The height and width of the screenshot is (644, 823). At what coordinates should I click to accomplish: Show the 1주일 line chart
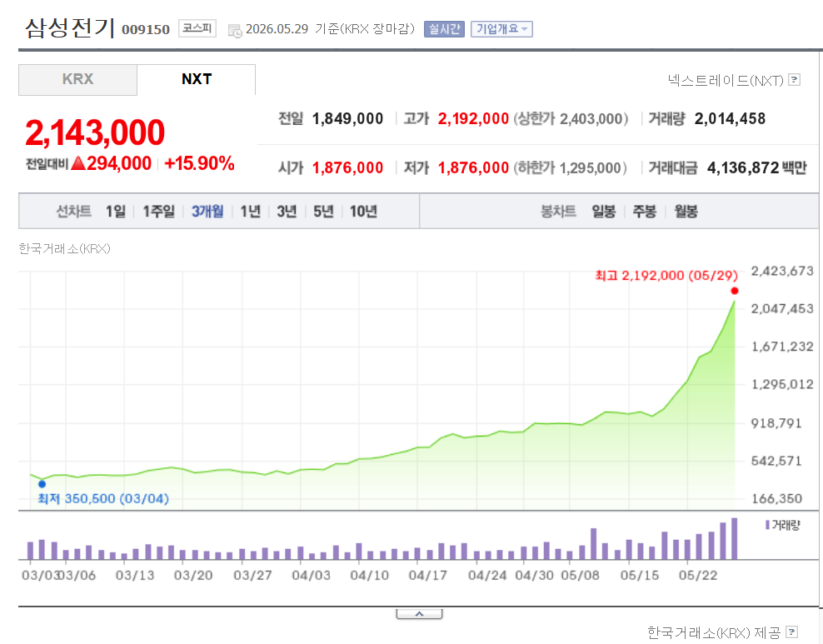[158, 211]
